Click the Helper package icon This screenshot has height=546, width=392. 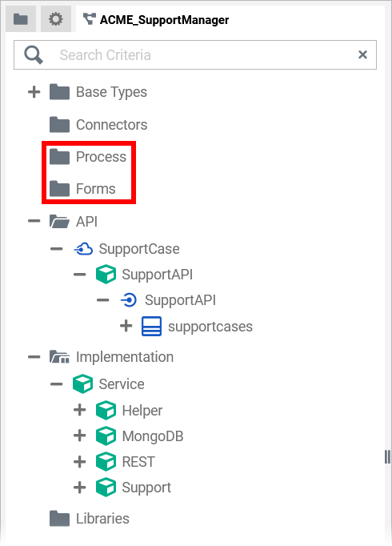[106, 410]
